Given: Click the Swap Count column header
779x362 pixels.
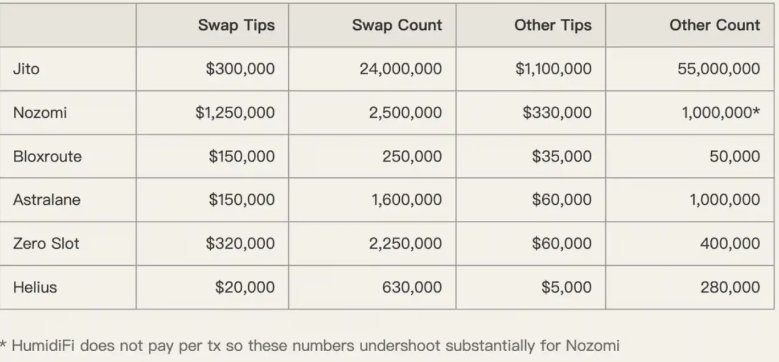Looking at the screenshot, I should (x=396, y=25).
